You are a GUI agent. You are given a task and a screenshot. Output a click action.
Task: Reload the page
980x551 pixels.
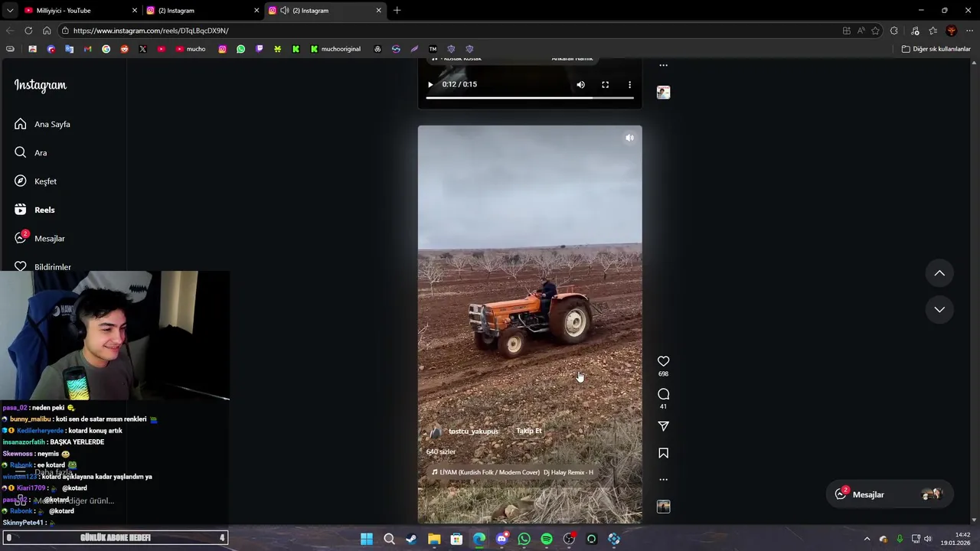[28, 31]
